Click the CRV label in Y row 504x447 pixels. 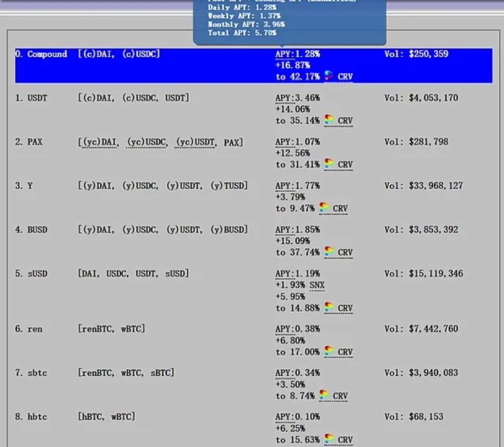[340, 209]
